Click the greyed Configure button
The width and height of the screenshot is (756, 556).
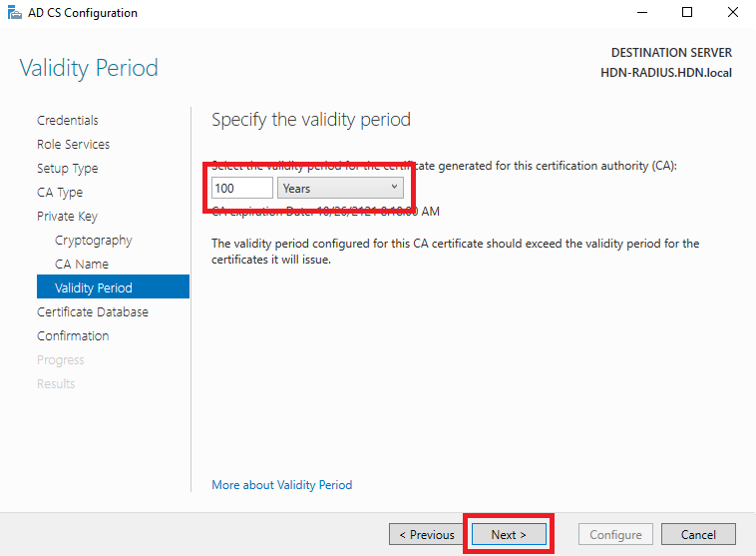(615, 534)
